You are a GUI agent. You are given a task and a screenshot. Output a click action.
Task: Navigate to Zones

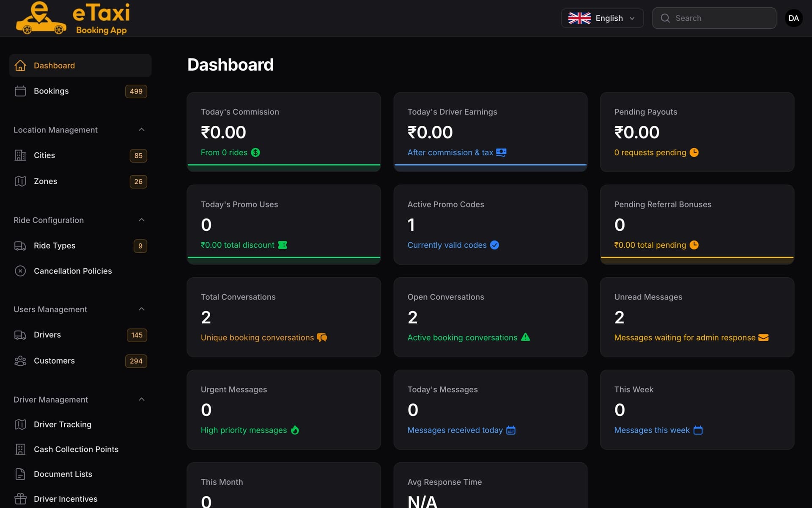(80, 181)
